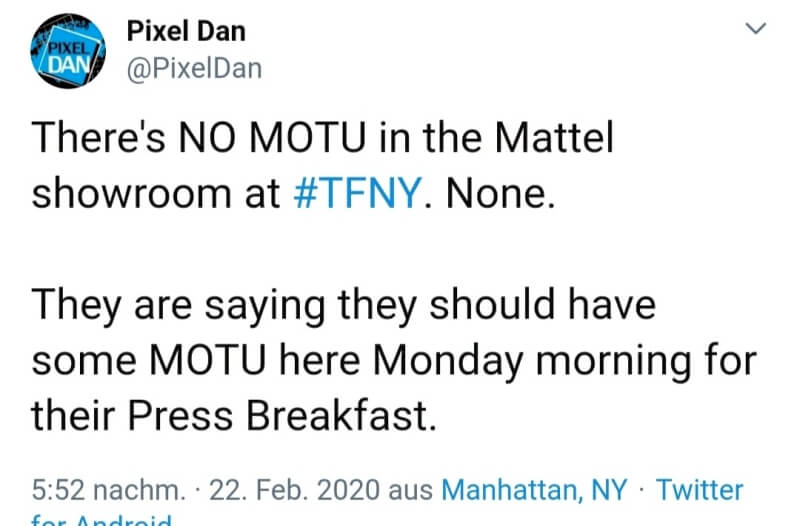The width and height of the screenshot is (800, 526).
Task: Click the words Monday morning in tweet
Action: click(532, 361)
